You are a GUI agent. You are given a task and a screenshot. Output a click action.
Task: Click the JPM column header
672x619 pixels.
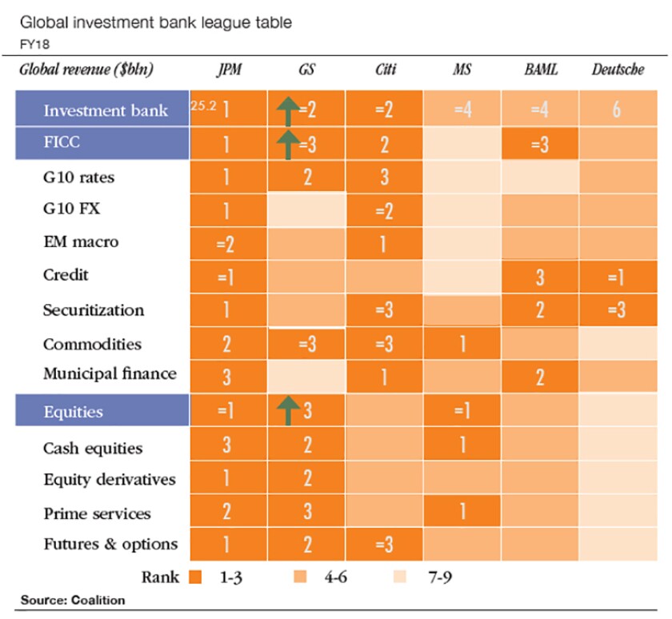tap(230, 69)
